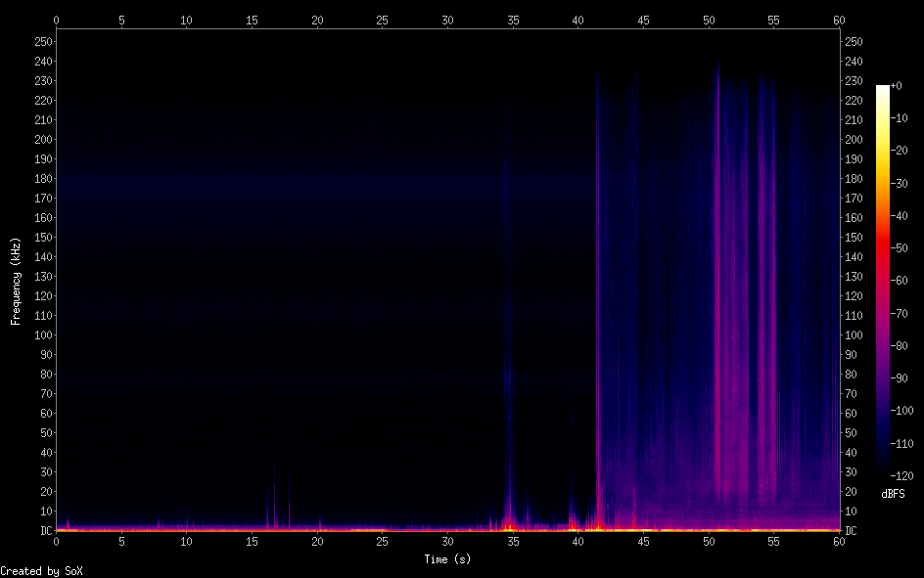Click the 30 tick on the bottom time axis
This screenshot has width=924, height=578.
tap(447, 541)
